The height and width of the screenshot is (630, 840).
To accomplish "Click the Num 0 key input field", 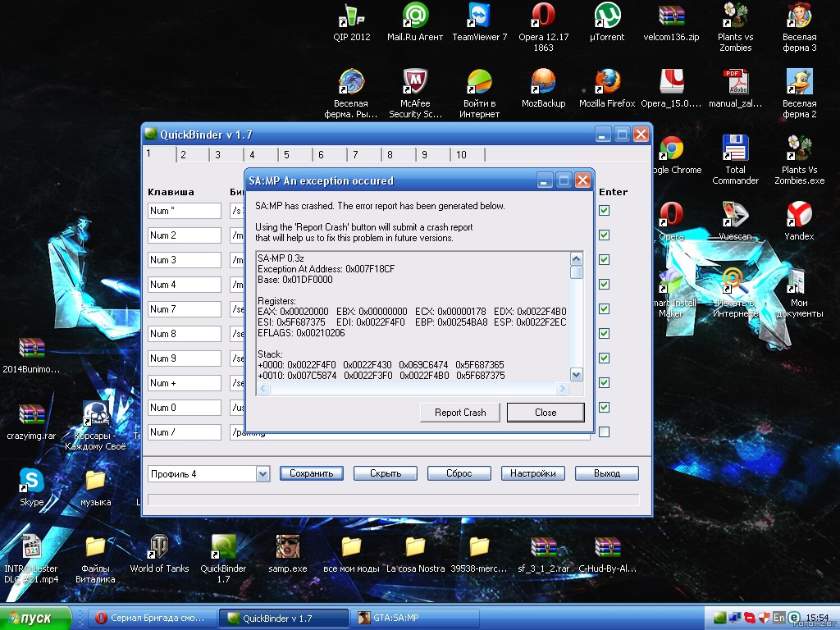I will pyautogui.click(x=185, y=408).
